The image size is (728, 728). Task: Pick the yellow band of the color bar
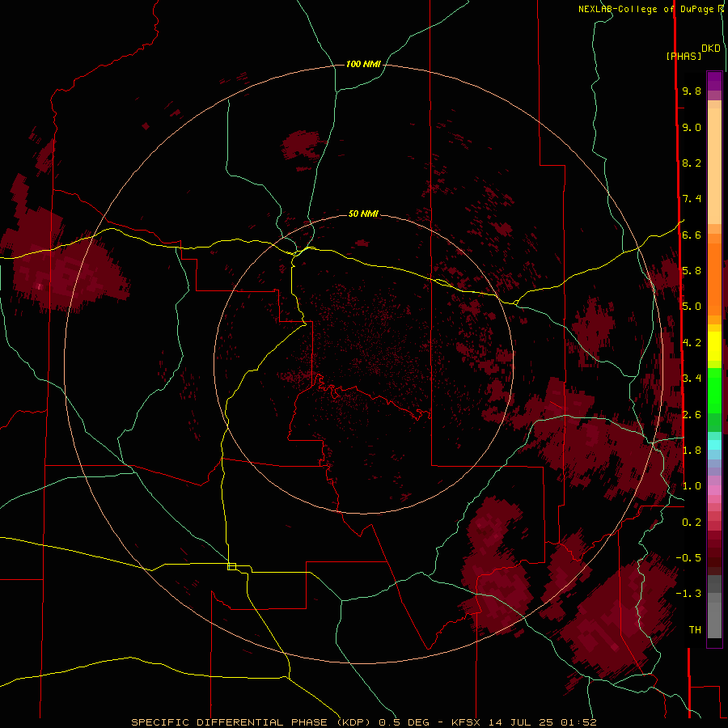pos(714,346)
